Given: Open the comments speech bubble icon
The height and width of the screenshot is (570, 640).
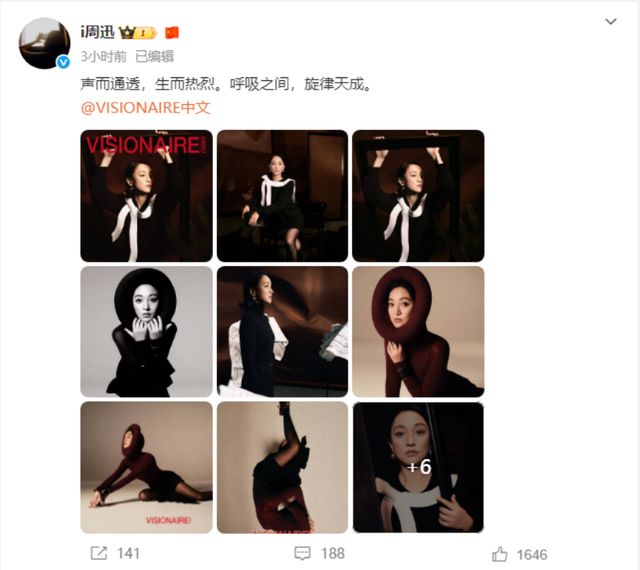Looking at the screenshot, I should (x=302, y=554).
